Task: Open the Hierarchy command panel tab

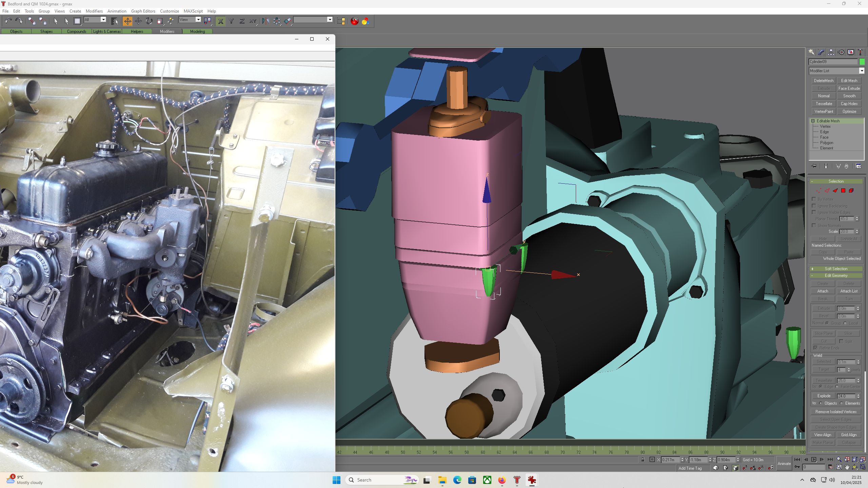Action: coord(831,52)
